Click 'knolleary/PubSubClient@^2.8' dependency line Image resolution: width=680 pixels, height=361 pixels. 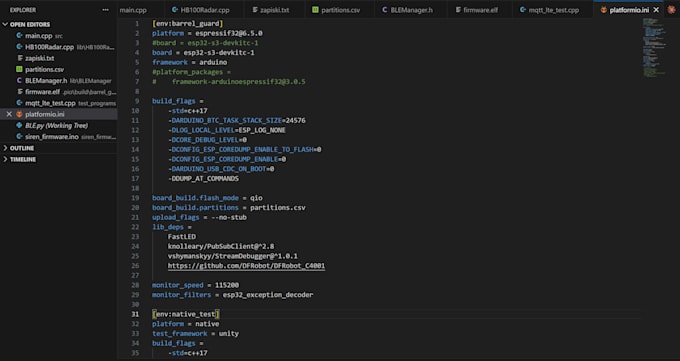[x=221, y=246]
